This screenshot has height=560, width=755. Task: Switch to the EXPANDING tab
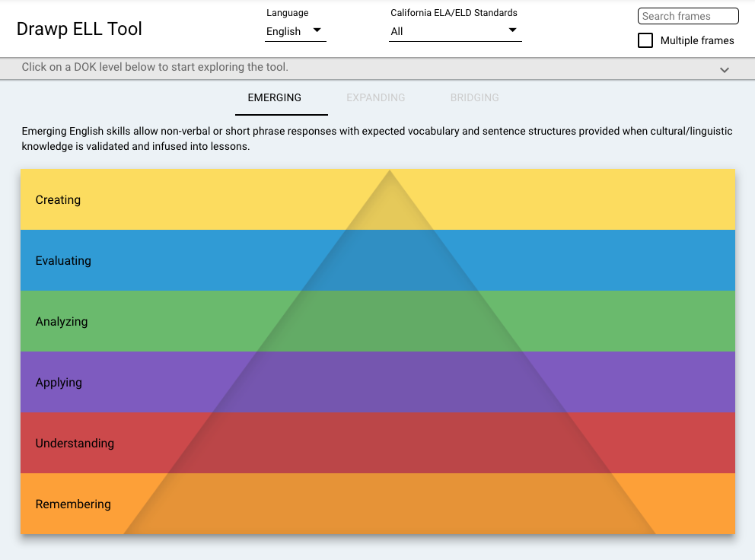coord(376,97)
